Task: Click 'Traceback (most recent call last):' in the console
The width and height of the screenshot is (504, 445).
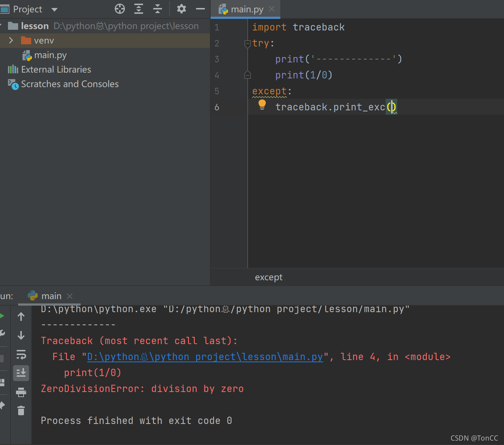Action: coord(139,341)
